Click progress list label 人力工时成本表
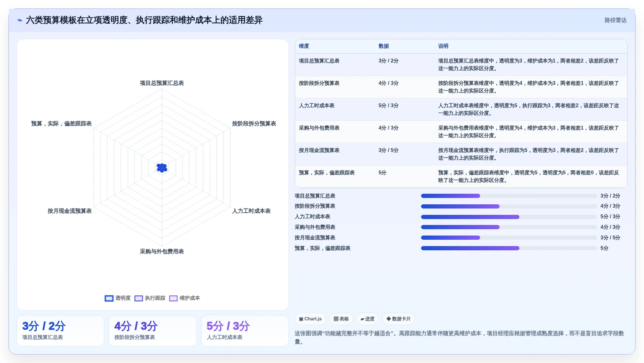644x363 pixels. [x=312, y=217]
